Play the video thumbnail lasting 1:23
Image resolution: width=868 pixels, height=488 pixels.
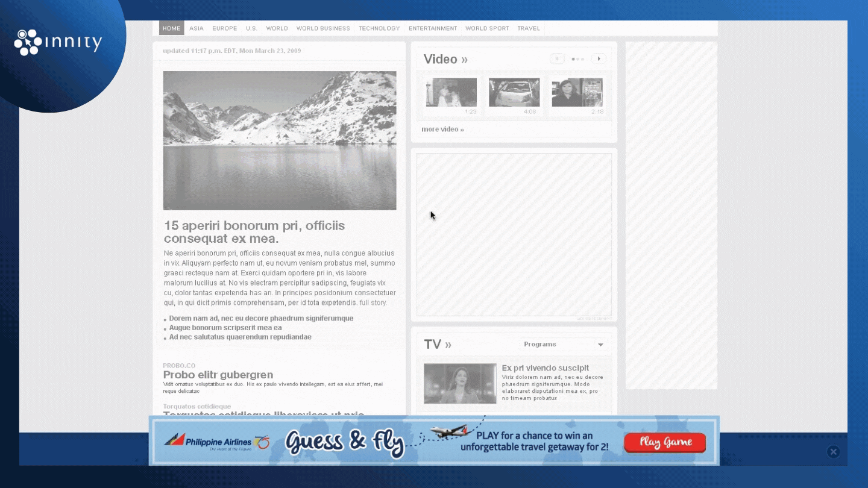[x=451, y=93]
